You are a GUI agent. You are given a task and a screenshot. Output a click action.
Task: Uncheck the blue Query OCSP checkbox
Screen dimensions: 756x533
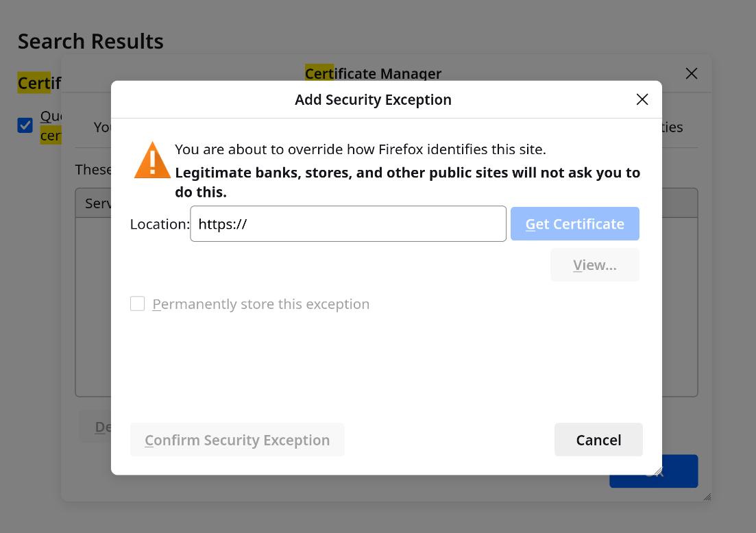pyautogui.click(x=25, y=125)
